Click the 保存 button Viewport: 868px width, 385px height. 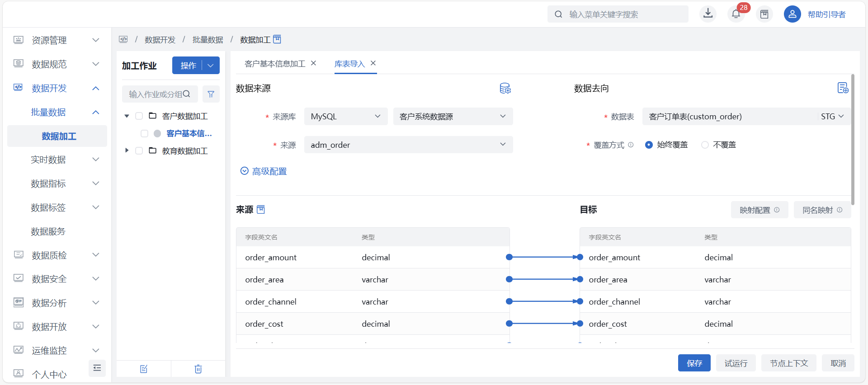tap(694, 363)
